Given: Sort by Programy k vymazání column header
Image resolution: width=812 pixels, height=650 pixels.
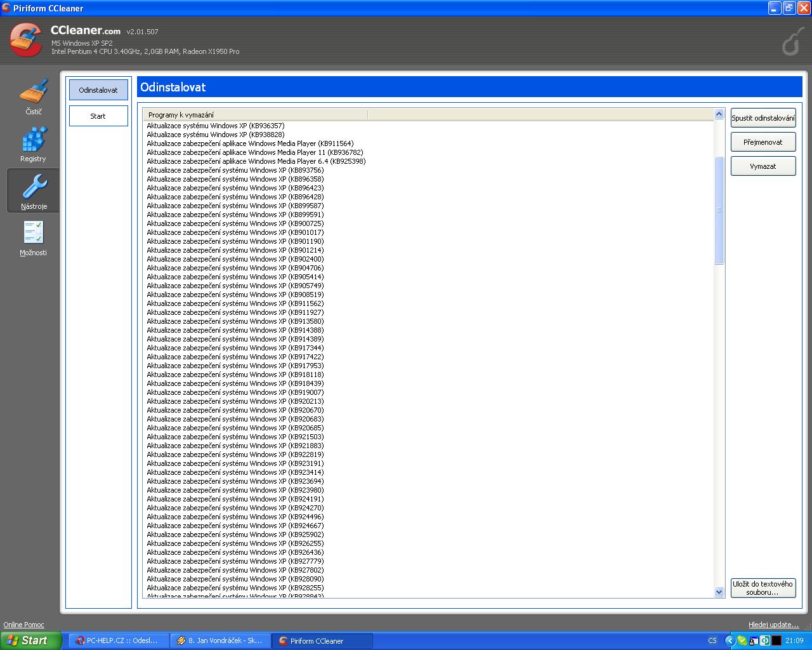Looking at the screenshot, I should 254,115.
